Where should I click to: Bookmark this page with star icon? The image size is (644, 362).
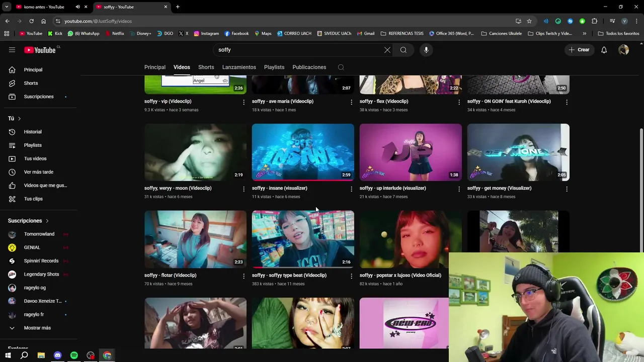tap(529, 21)
